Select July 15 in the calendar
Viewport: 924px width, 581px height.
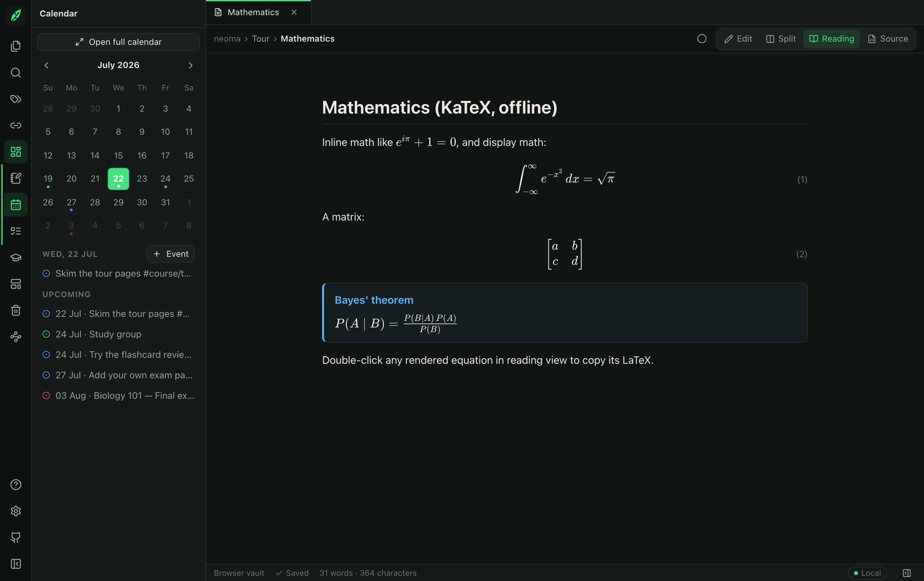click(118, 155)
